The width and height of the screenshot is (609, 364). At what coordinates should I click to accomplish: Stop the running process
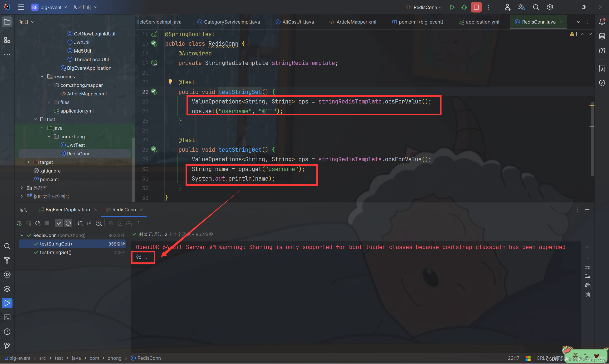click(476, 7)
